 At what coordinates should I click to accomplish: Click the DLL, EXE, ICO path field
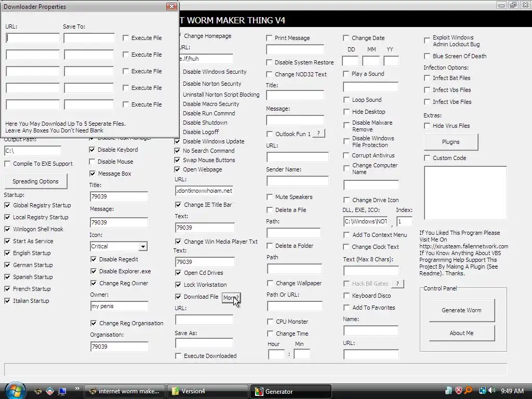click(x=365, y=221)
